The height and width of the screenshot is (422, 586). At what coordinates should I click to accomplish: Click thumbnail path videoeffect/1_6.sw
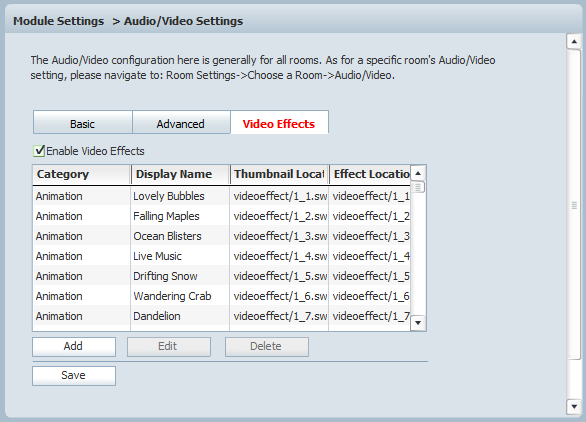pos(280,296)
